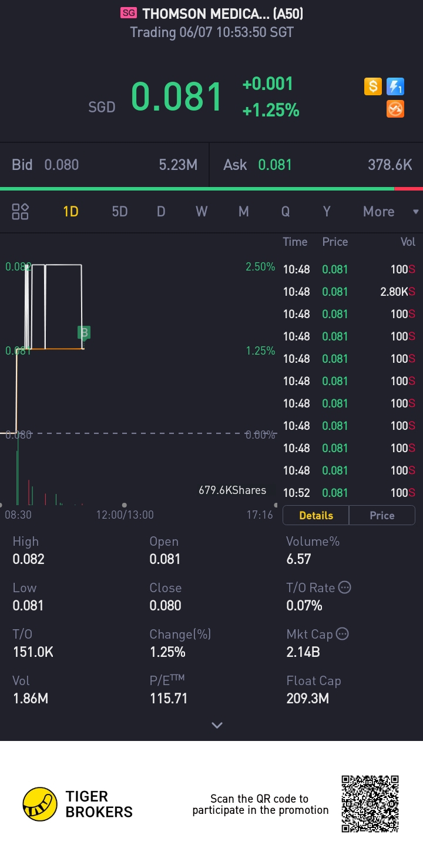Tap the blue lightning bolt icon
The width and height of the screenshot is (423, 868).
395,87
